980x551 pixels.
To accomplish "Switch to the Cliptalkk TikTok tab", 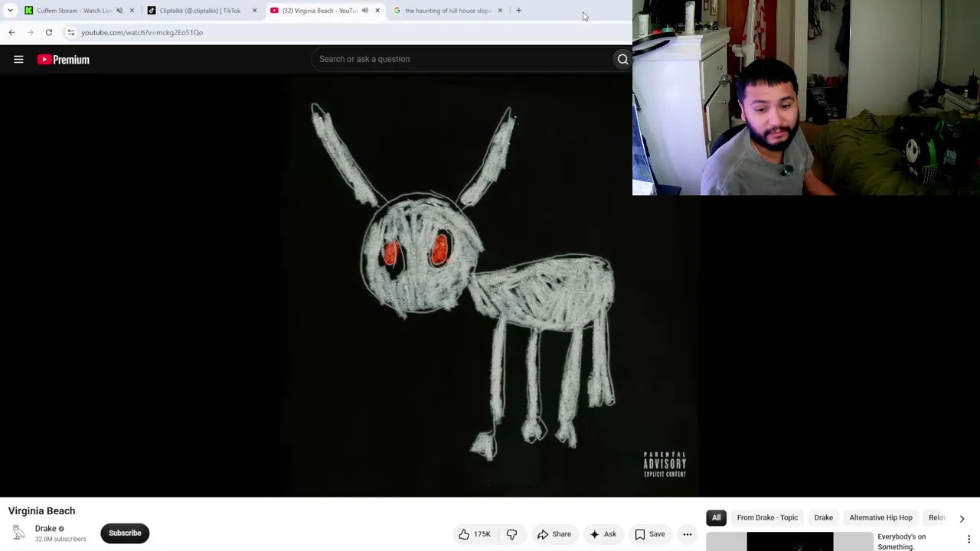I will [199, 11].
